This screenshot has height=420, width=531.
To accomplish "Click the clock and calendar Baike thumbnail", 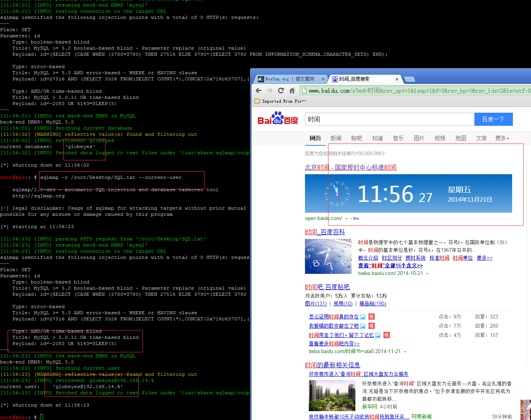I will tap(328, 256).
